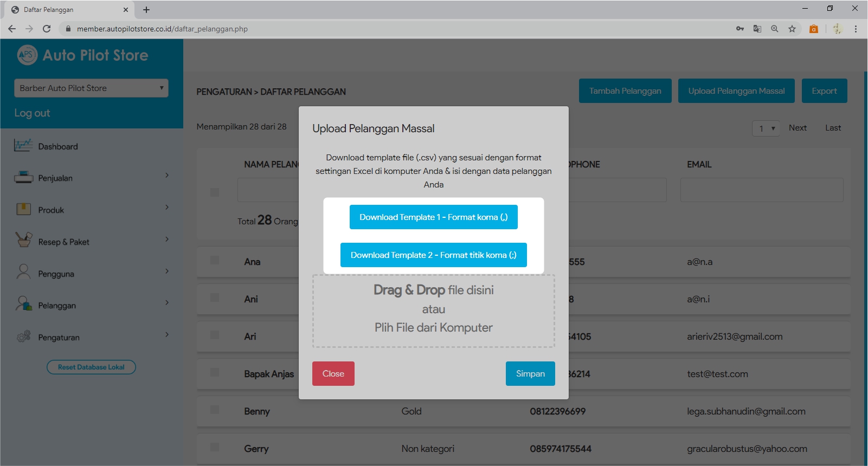Image resolution: width=868 pixels, height=466 pixels.
Task: Check the box next to Benny
Action: pyautogui.click(x=215, y=410)
